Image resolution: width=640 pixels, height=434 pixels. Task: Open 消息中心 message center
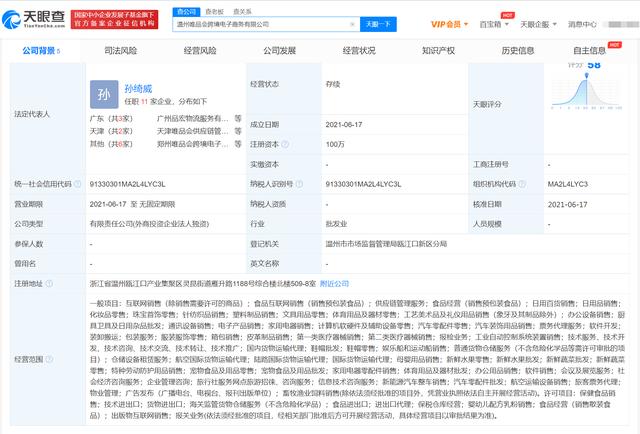(x=582, y=24)
